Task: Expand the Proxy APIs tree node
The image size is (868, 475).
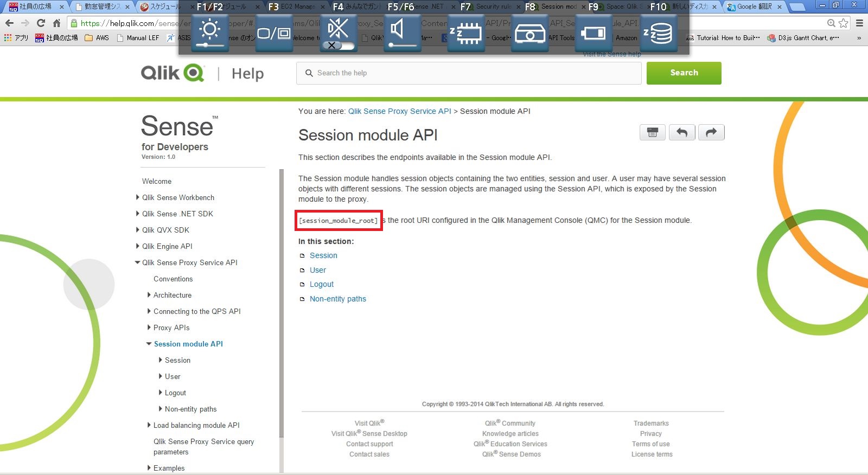Action: pyautogui.click(x=149, y=328)
